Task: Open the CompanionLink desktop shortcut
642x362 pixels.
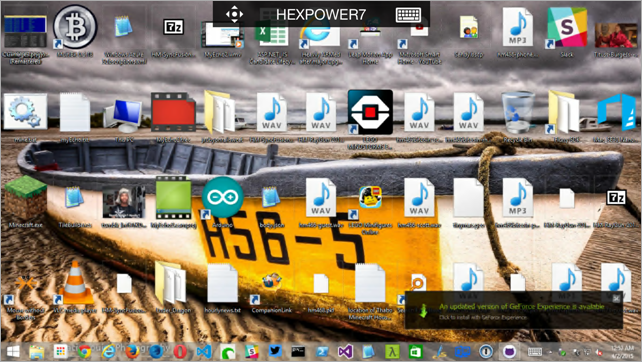Action: pyautogui.click(x=271, y=282)
